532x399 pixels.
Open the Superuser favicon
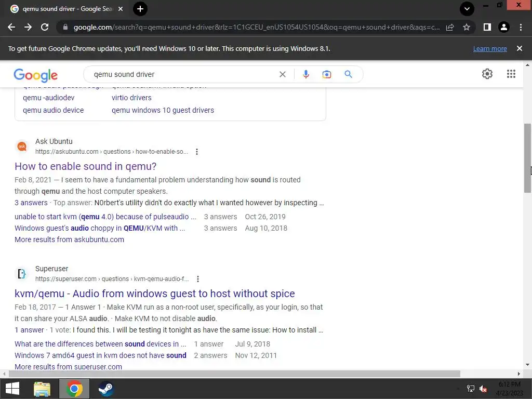22,273
